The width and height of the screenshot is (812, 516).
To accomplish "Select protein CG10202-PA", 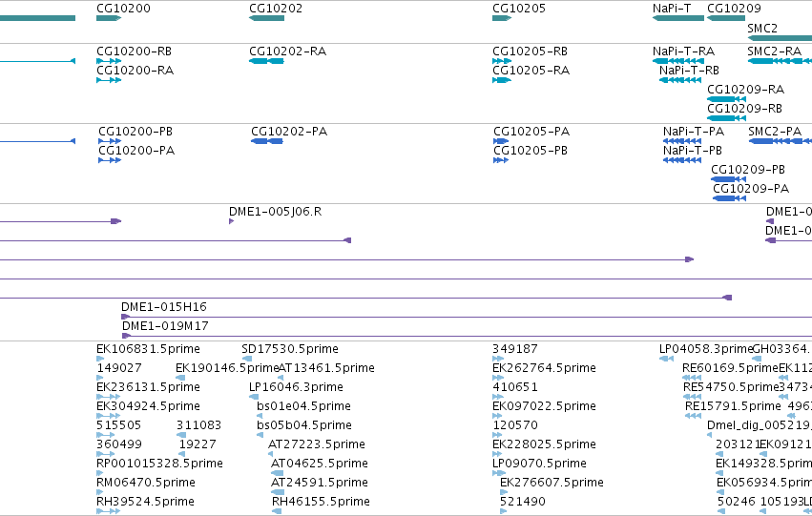I will (x=267, y=141).
